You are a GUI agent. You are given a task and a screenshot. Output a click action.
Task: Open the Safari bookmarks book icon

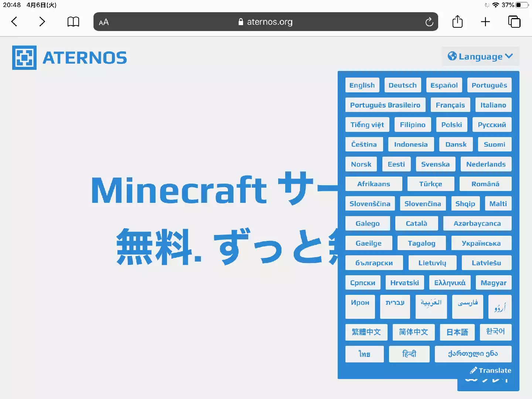click(73, 22)
